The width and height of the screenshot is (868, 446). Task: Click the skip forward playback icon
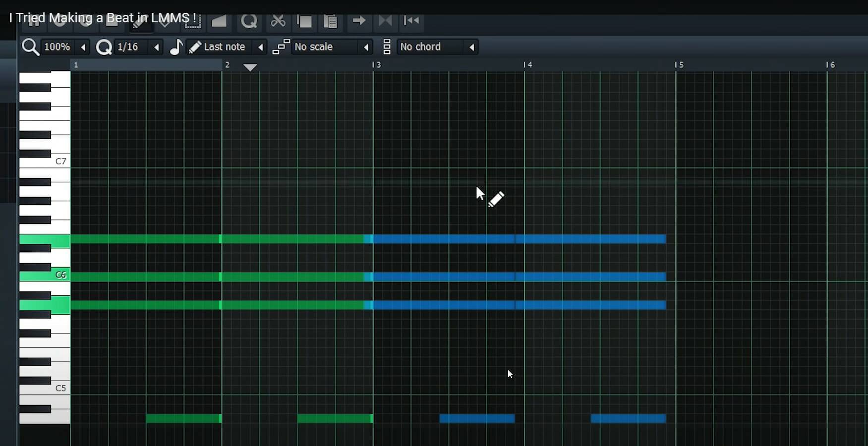coord(386,20)
